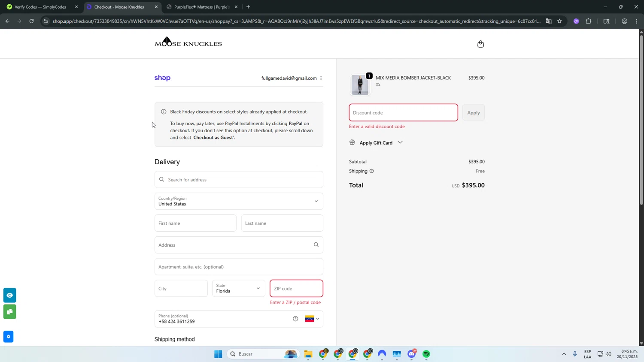Click the blue eye extension button
Image resolution: width=644 pixels, height=362 pixels.
9,295
